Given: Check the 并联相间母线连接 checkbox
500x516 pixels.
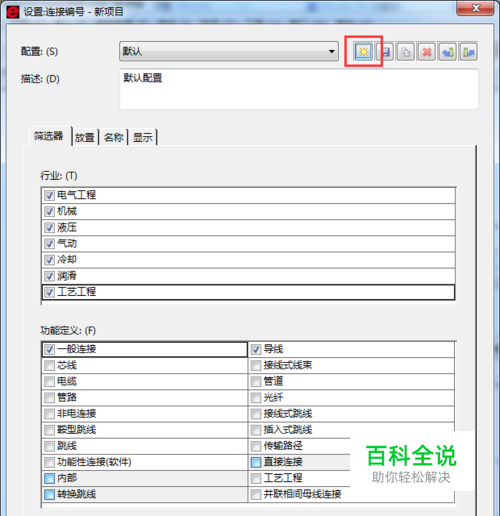Looking at the screenshot, I should [x=256, y=494].
